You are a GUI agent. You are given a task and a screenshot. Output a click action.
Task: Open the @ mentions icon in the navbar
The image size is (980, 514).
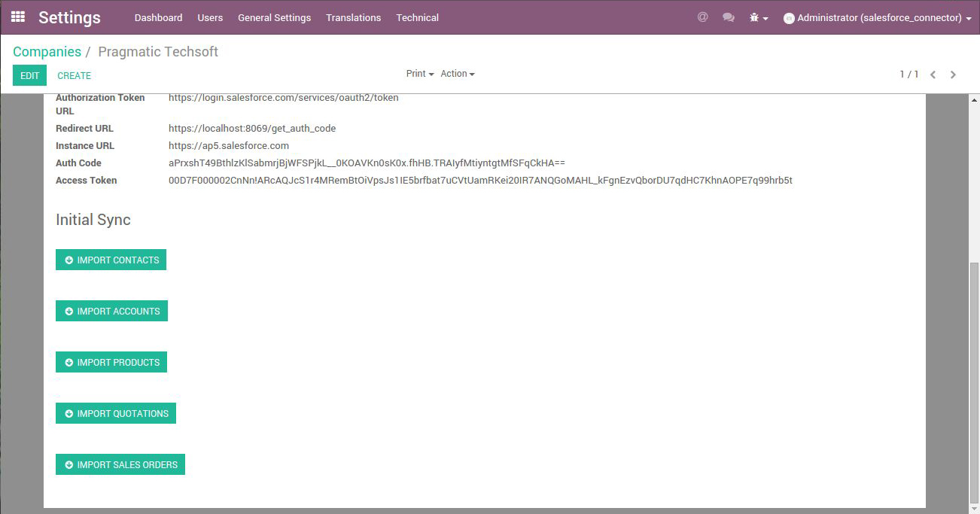pyautogui.click(x=702, y=17)
